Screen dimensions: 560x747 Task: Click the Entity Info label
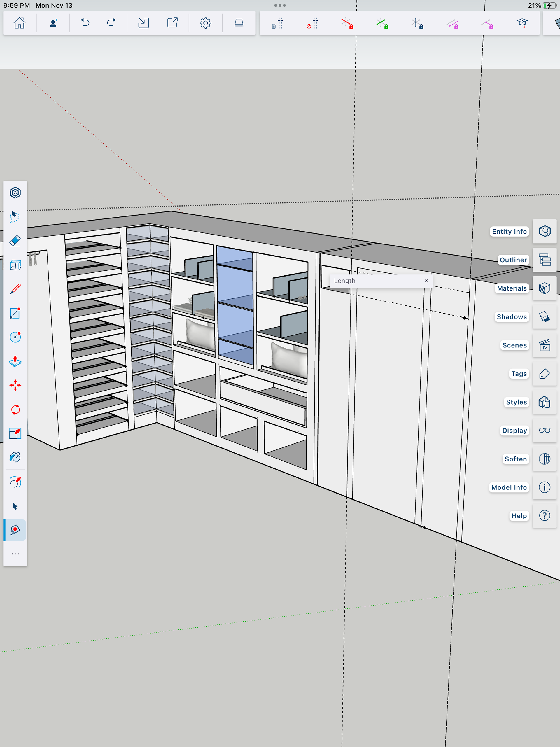(509, 231)
